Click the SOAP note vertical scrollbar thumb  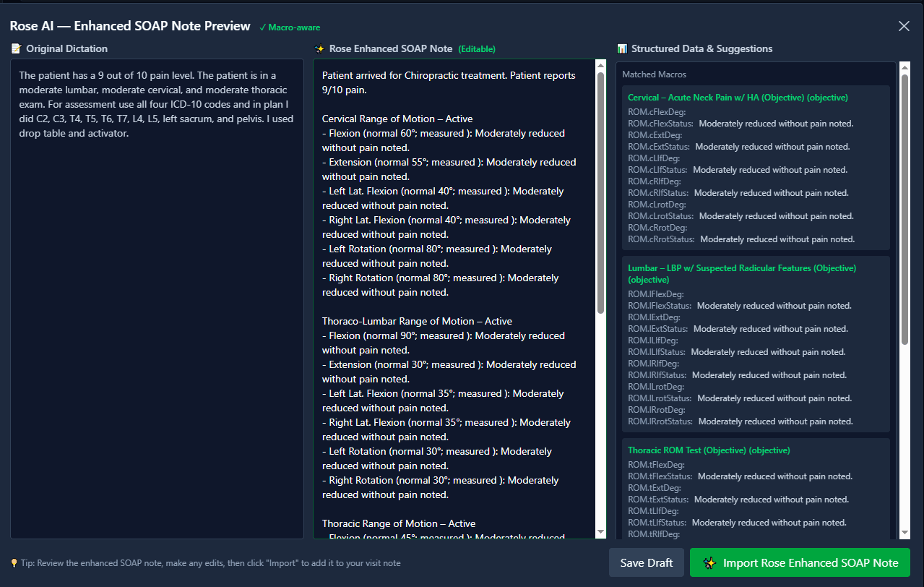click(x=600, y=192)
